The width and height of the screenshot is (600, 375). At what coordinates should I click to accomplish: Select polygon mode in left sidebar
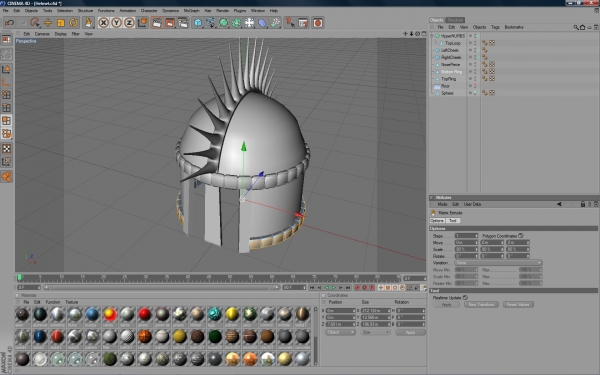pyautogui.click(x=7, y=121)
